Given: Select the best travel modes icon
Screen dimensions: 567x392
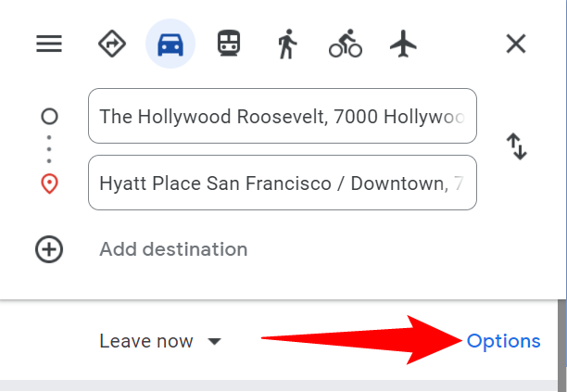Looking at the screenshot, I should pyautogui.click(x=112, y=44).
